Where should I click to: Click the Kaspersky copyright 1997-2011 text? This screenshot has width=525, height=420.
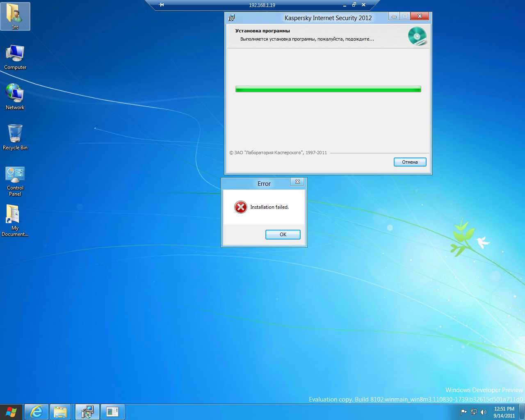pyautogui.click(x=278, y=153)
